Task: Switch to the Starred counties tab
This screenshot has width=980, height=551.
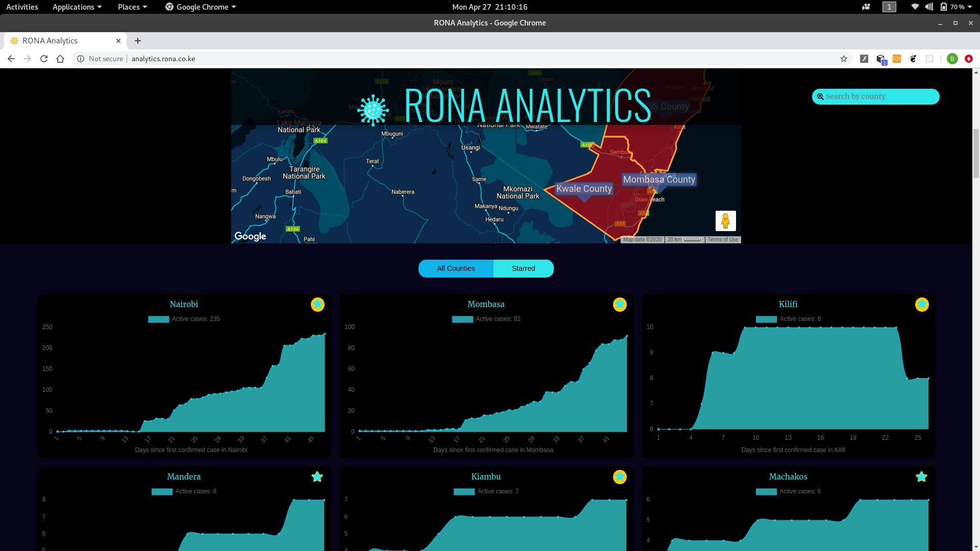Action: click(523, 268)
